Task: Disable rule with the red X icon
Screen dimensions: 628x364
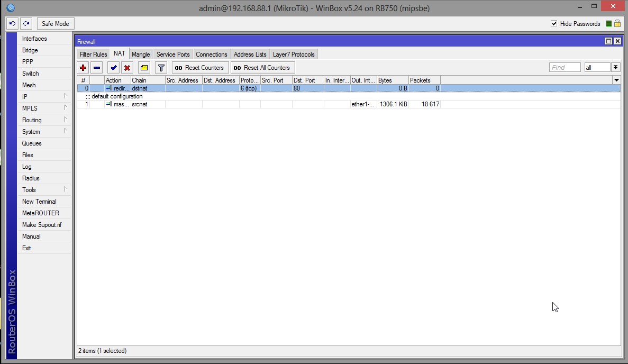Action: pos(128,68)
